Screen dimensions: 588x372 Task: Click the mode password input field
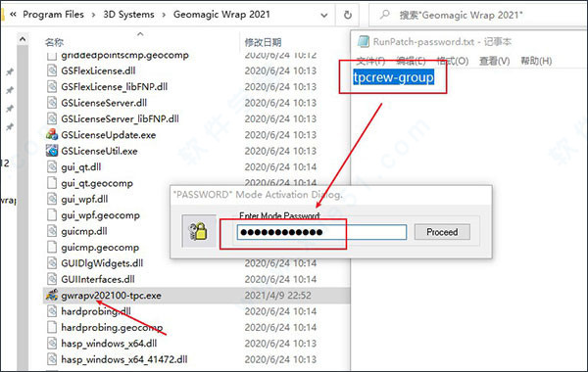321,232
